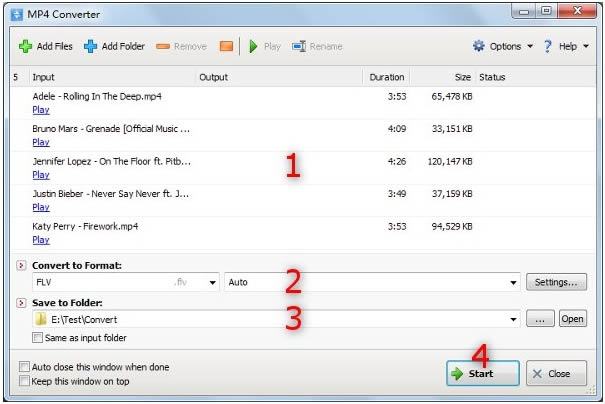Image resolution: width=605 pixels, height=404 pixels.
Task: Collapse the Convert to Format section arrow
Action: 21,265
